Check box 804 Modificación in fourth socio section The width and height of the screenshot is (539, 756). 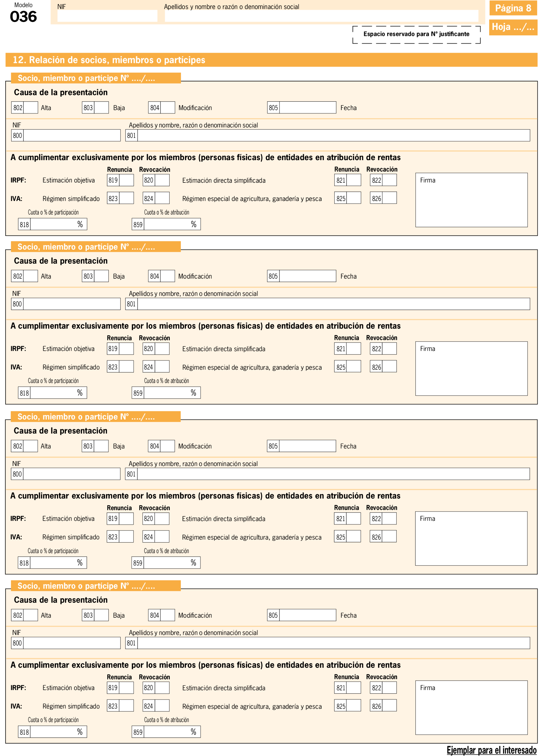click(x=168, y=615)
